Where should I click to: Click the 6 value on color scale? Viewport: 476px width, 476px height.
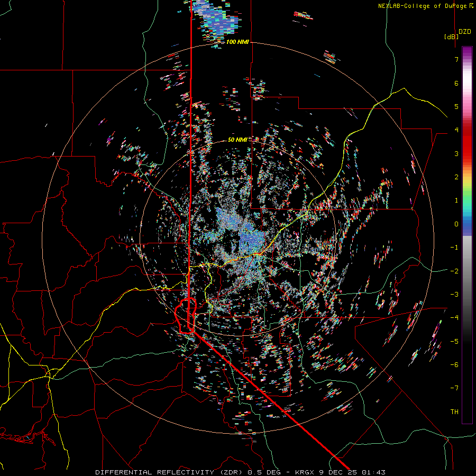456,83
